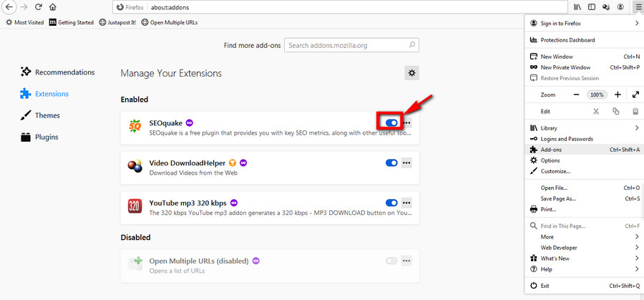
Task: Reload the current page
Action: tap(38, 7)
